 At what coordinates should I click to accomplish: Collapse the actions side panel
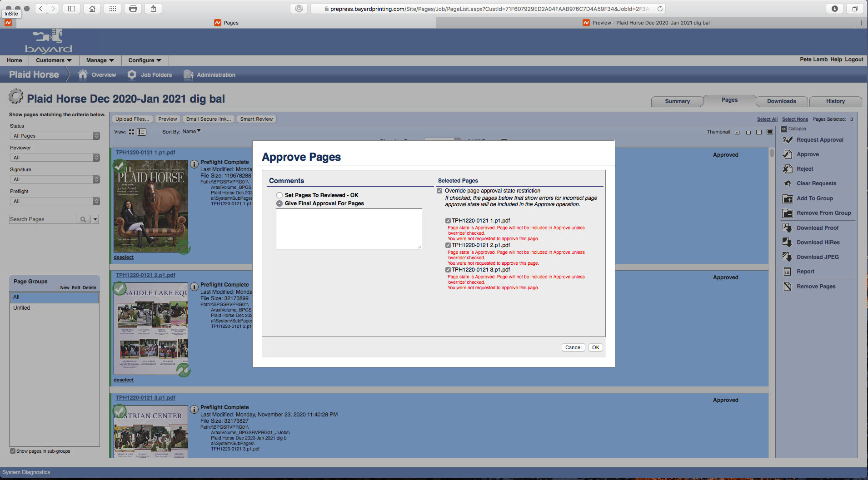tap(793, 129)
